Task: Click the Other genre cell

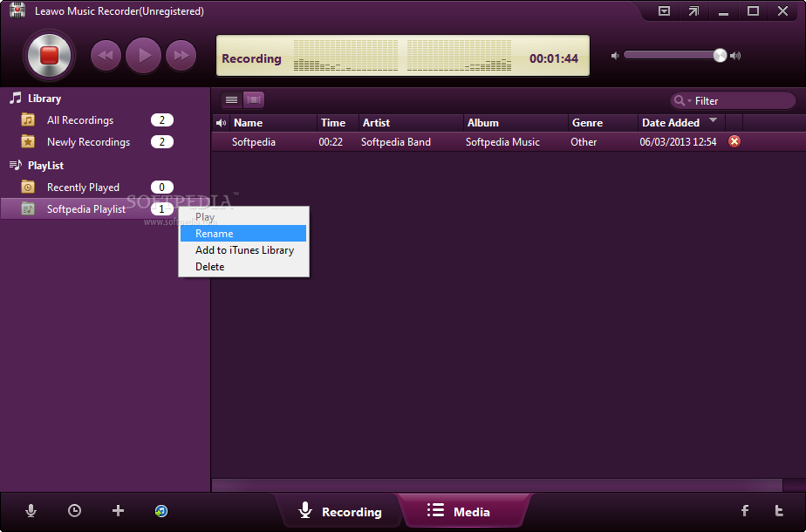Action: pyautogui.click(x=584, y=142)
